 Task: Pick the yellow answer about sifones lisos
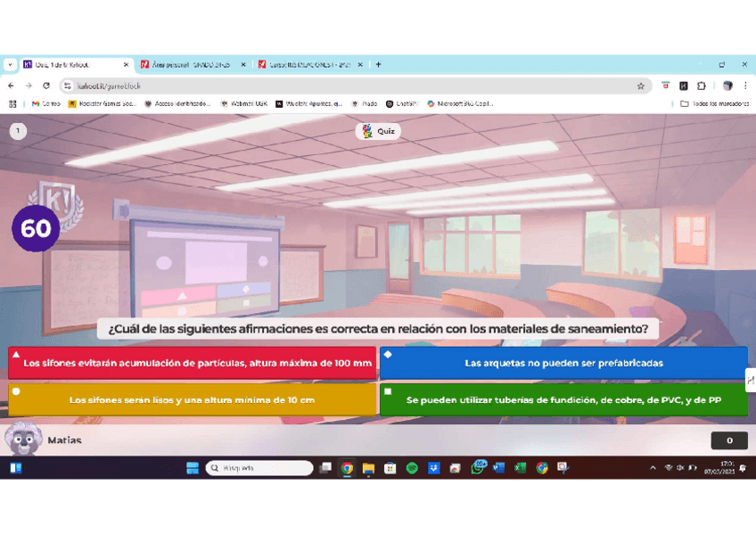pyautogui.click(x=192, y=400)
